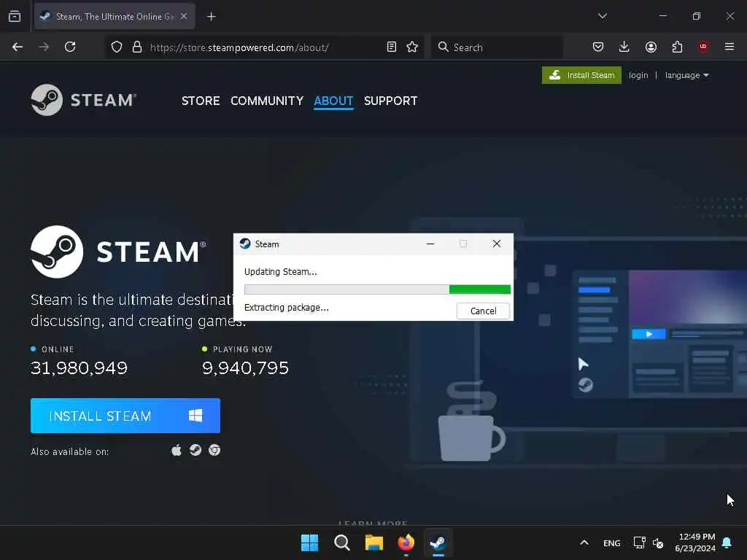Screen dimensions: 747x560
Task: Click the SteamOS availability icon
Action: pyautogui.click(x=196, y=450)
